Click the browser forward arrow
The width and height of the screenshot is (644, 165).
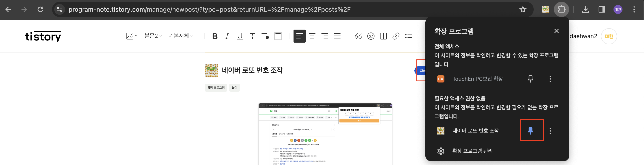(x=24, y=9)
